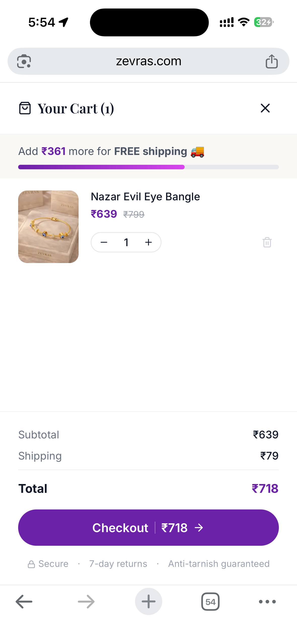
Task: Open a new browser tab
Action: pos(148,602)
